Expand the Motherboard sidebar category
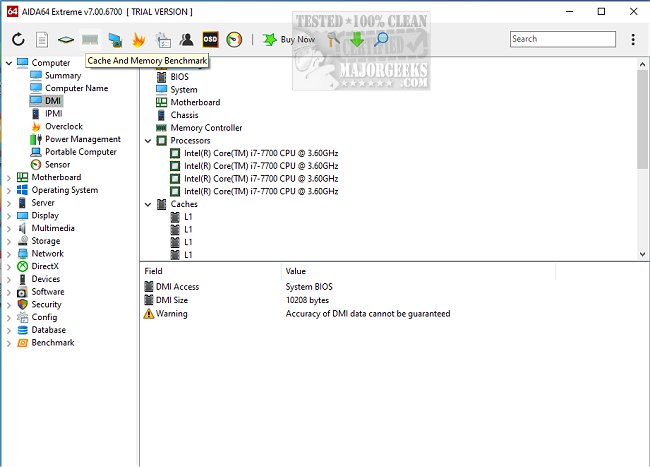 click(x=9, y=178)
